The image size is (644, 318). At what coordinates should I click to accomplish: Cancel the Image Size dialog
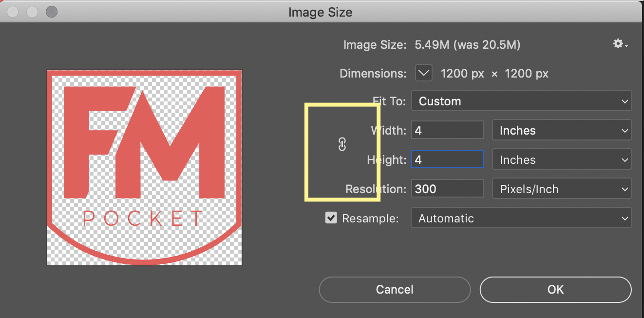pyautogui.click(x=394, y=289)
